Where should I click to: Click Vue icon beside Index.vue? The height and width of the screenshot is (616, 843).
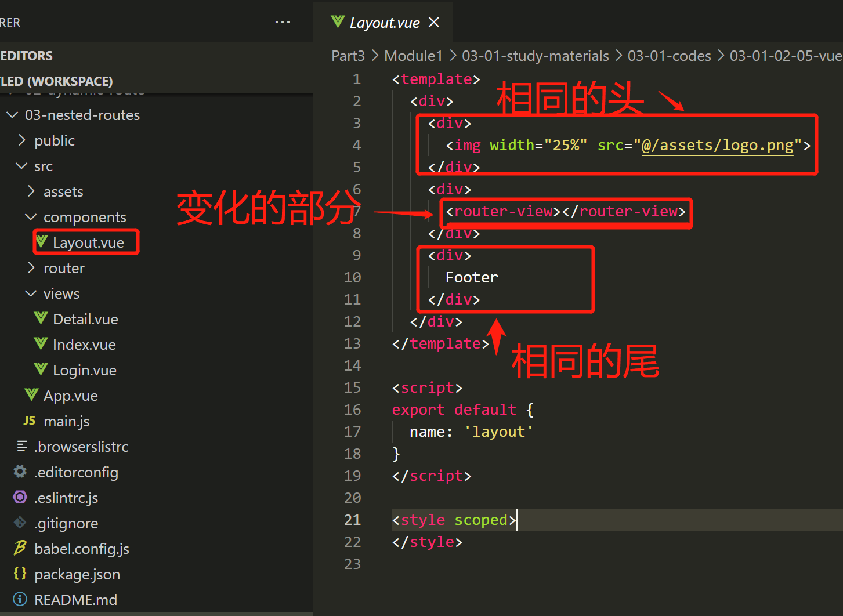pyautogui.click(x=41, y=344)
